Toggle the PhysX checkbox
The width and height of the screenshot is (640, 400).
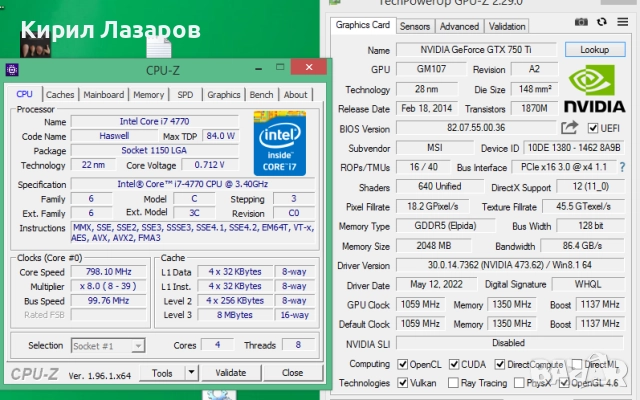click(x=519, y=382)
